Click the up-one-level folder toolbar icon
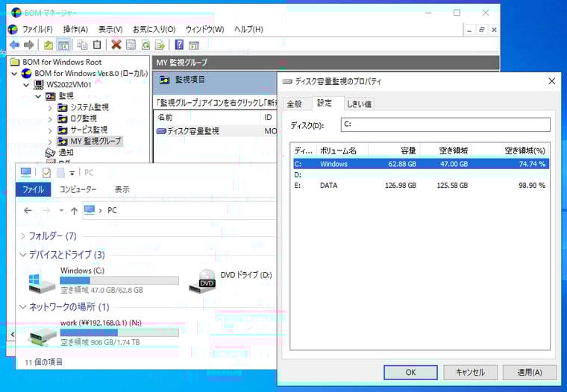This screenshot has width=567, height=392. coord(48,45)
